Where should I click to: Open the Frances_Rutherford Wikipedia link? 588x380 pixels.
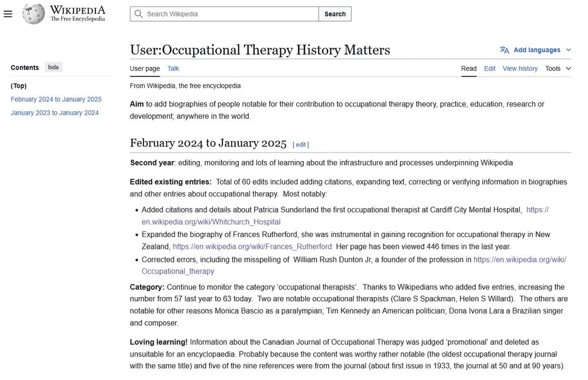(x=252, y=246)
